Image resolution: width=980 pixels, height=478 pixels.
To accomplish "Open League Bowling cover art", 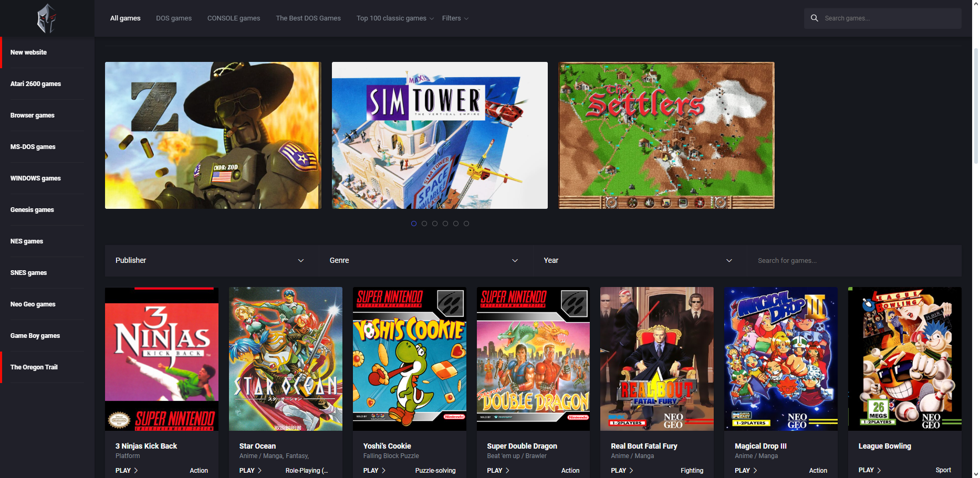I will [905, 359].
